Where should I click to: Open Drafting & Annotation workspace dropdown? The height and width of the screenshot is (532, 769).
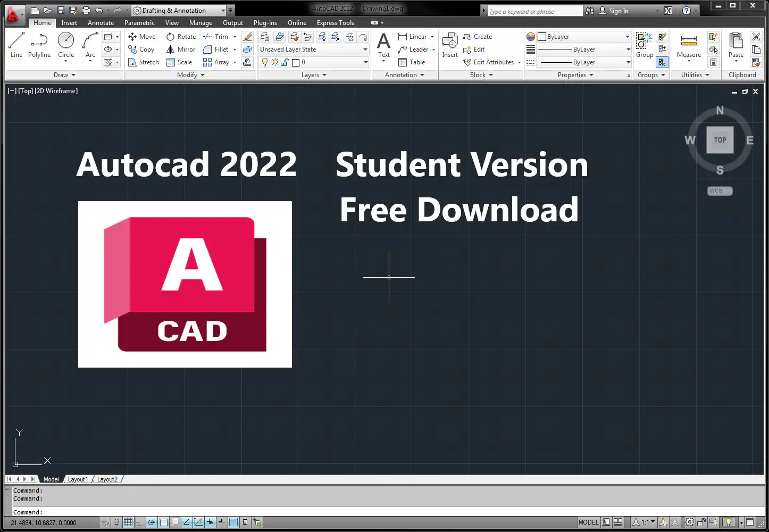pyautogui.click(x=179, y=10)
